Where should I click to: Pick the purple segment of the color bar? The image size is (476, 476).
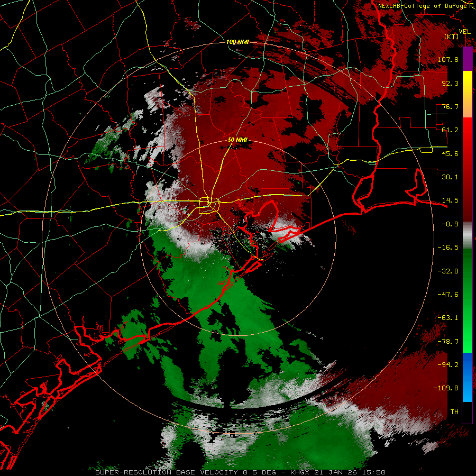467,59
